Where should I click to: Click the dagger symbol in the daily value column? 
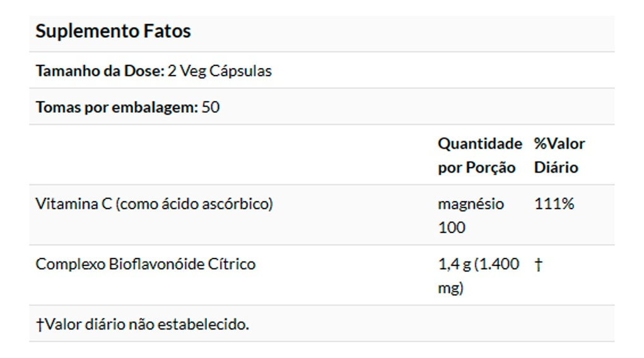pos(538,264)
